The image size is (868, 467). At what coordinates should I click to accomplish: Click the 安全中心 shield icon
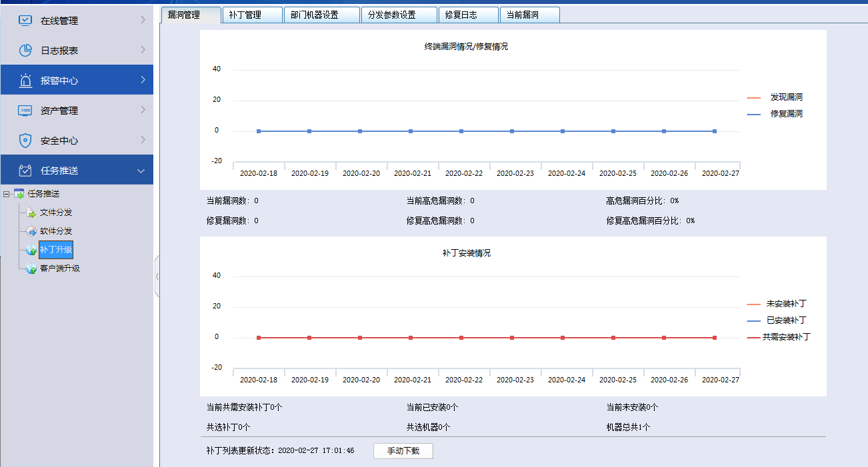(25, 141)
